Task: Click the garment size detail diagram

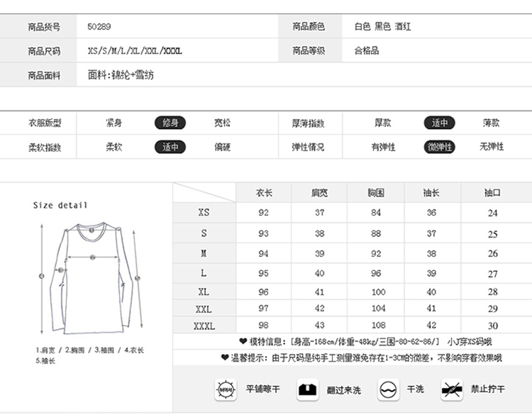Action: tap(90, 277)
